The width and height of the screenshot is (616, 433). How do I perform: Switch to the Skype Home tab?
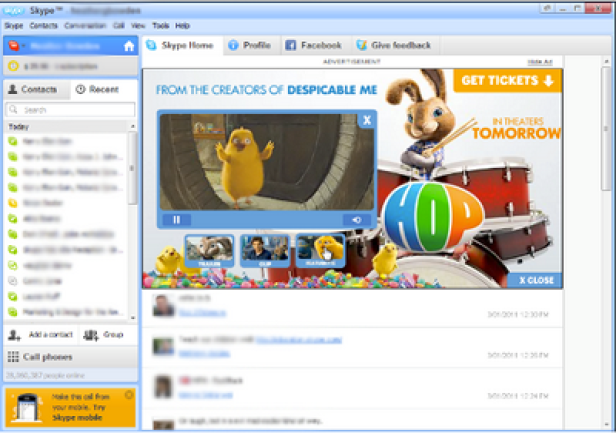point(180,45)
